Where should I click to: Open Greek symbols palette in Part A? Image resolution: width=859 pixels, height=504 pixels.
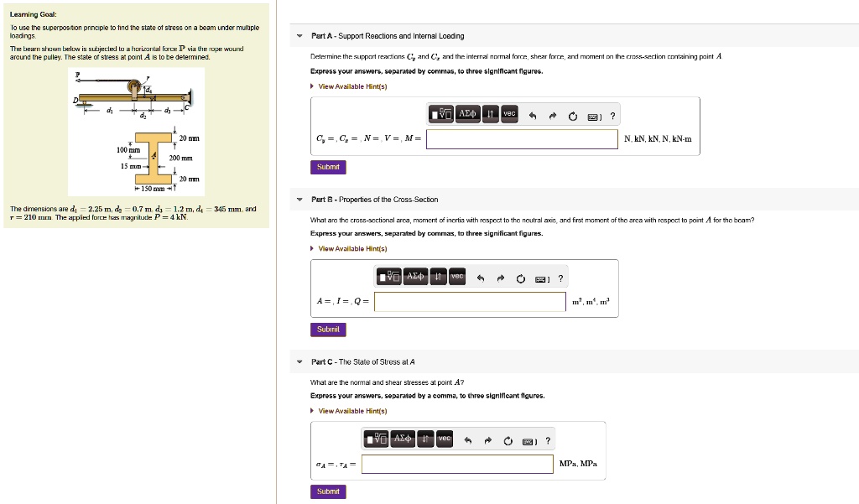(467, 114)
